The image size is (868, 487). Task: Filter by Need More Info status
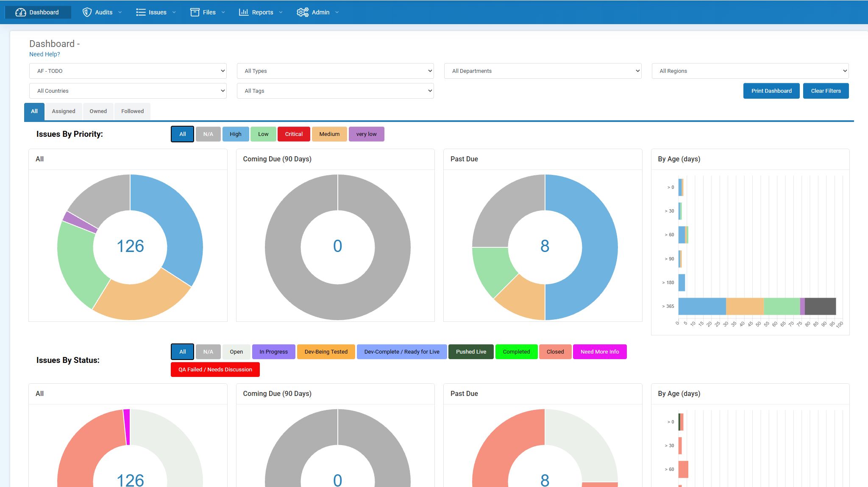600,352
